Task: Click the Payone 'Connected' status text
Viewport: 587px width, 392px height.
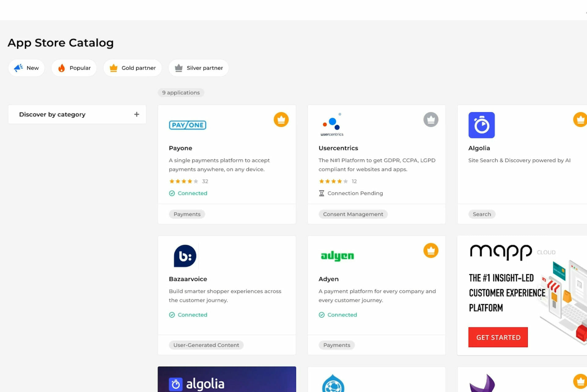Action: click(192, 193)
